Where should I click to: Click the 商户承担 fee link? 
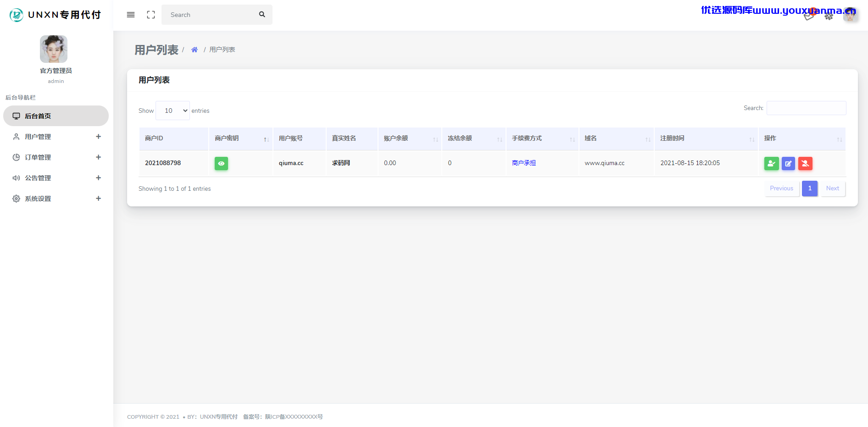point(524,163)
